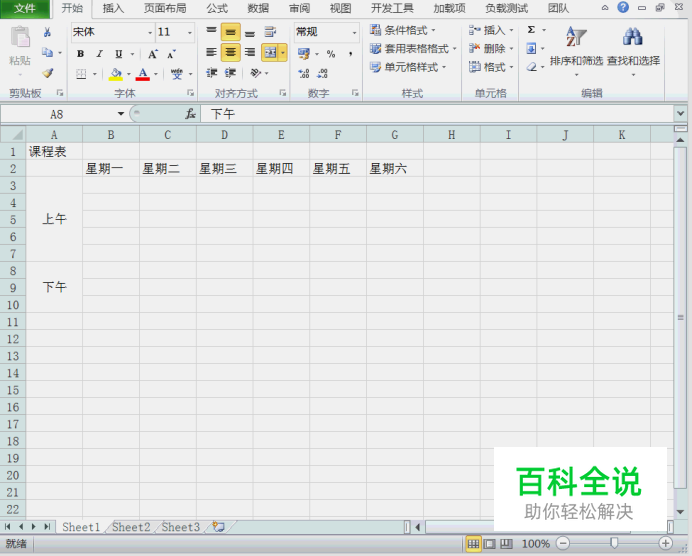Viewport: 692px width, 556px height.
Task: Align text right
Action: click(250, 53)
